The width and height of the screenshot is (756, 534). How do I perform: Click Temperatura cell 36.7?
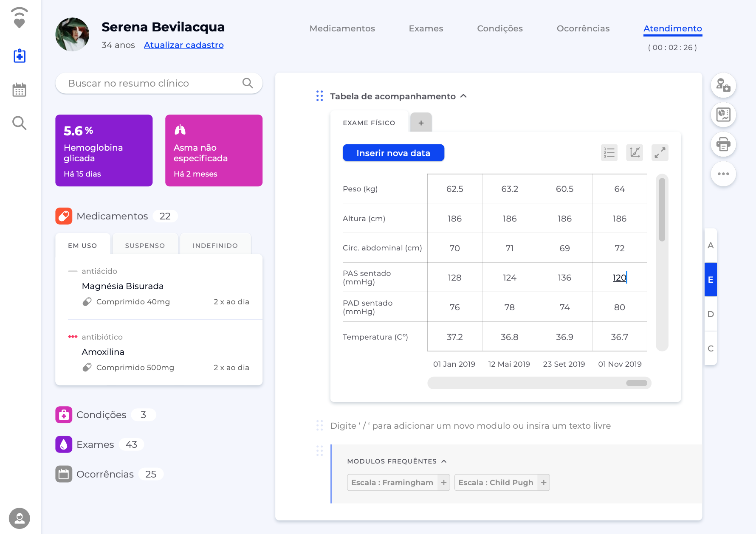pos(620,337)
